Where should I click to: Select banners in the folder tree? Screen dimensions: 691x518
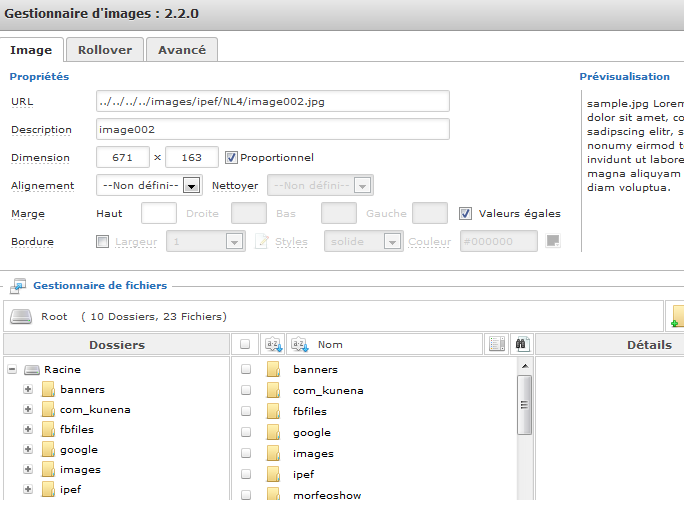(x=82, y=389)
